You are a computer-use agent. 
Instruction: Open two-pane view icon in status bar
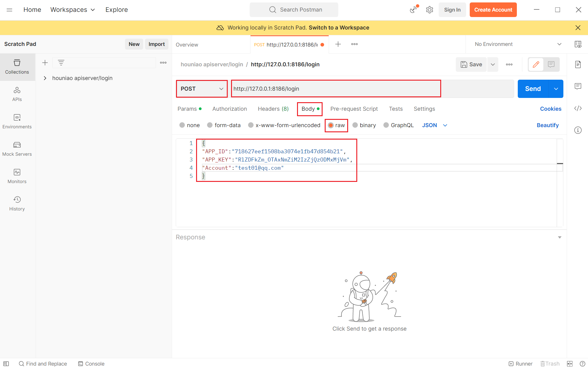(570, 364)
